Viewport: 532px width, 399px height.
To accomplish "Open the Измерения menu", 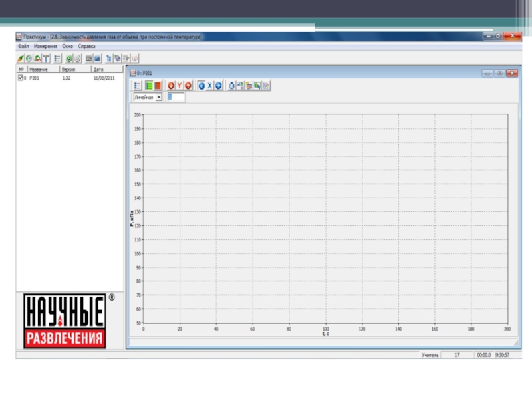I will pos(45,46).
